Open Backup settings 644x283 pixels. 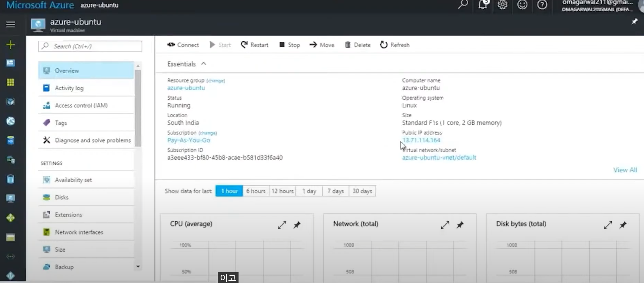(86, 267)
